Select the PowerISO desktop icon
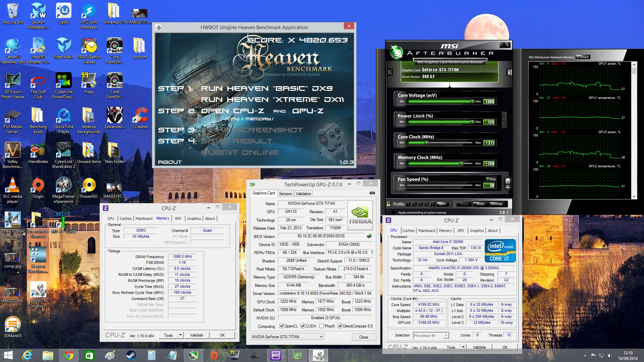Image resolution: width=644 pixels, height=362 pixels. pyautogui.click(x=89, y=188)
